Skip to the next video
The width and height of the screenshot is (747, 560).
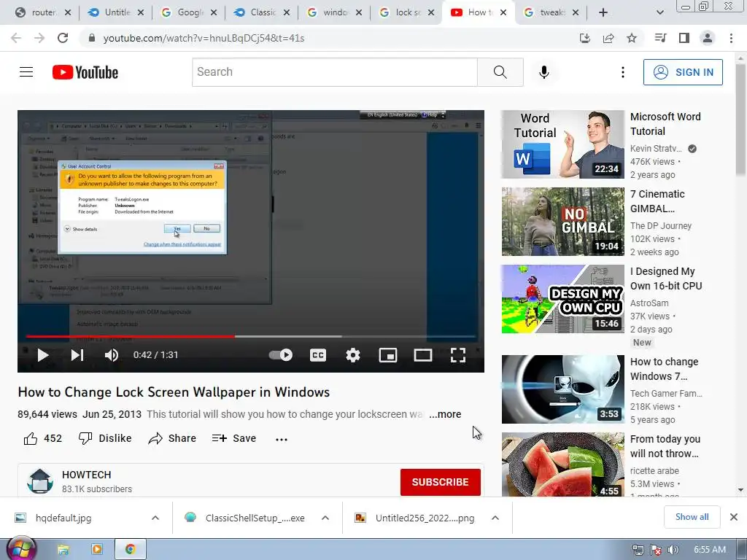77,355
